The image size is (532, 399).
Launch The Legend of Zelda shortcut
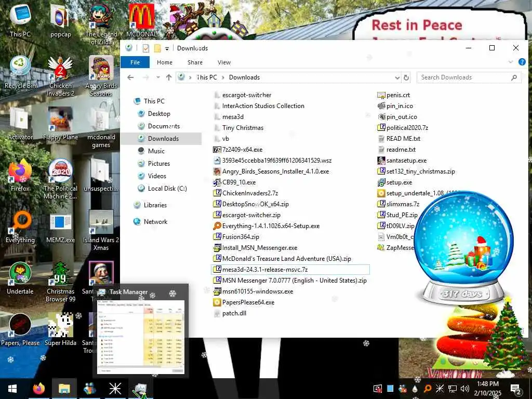tap(101, 24)
